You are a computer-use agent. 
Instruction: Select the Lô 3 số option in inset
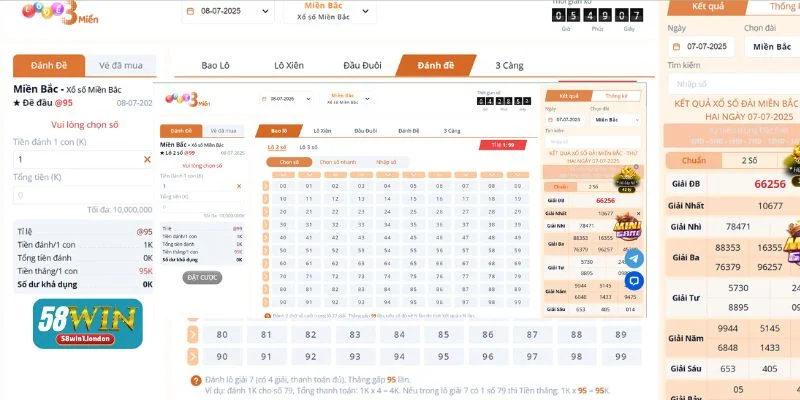[x=308, y=147]
